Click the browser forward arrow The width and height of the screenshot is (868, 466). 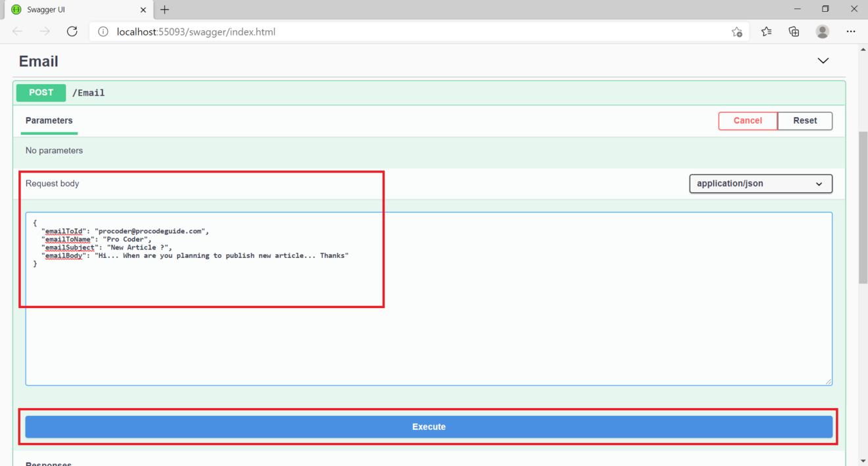point(45,32)
